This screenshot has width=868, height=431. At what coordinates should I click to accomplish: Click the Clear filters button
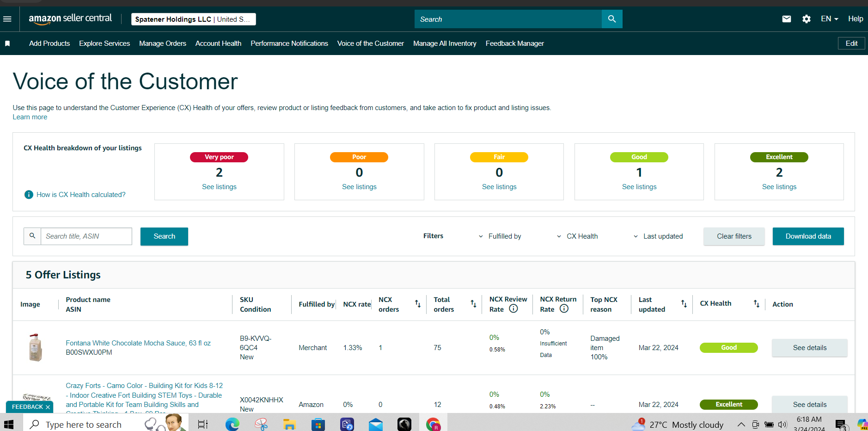734,236
